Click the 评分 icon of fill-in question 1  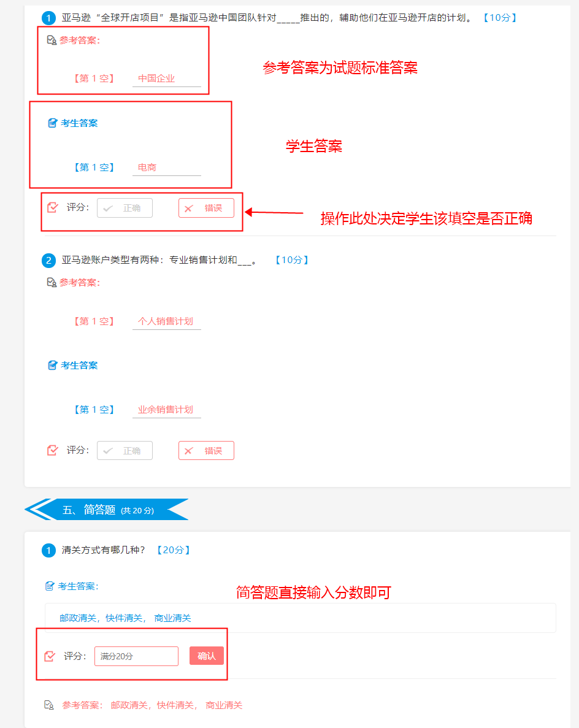click(53, 207)
